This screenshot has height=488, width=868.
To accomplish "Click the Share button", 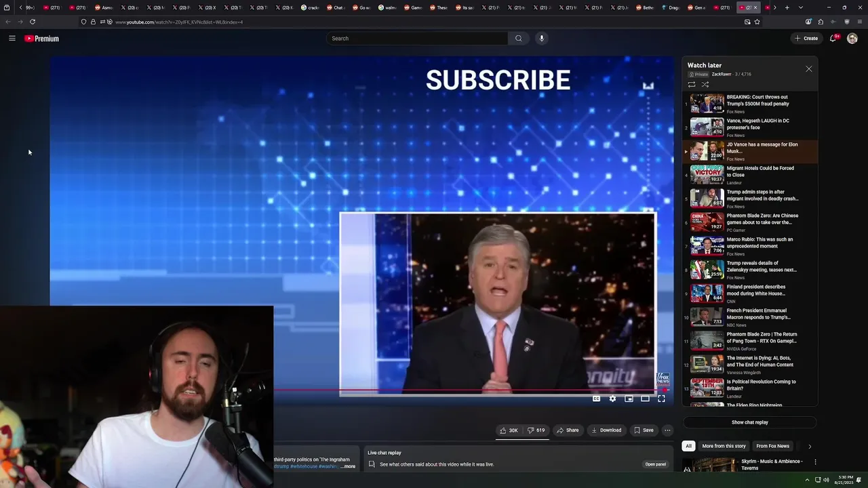I will tap(568, 430).
